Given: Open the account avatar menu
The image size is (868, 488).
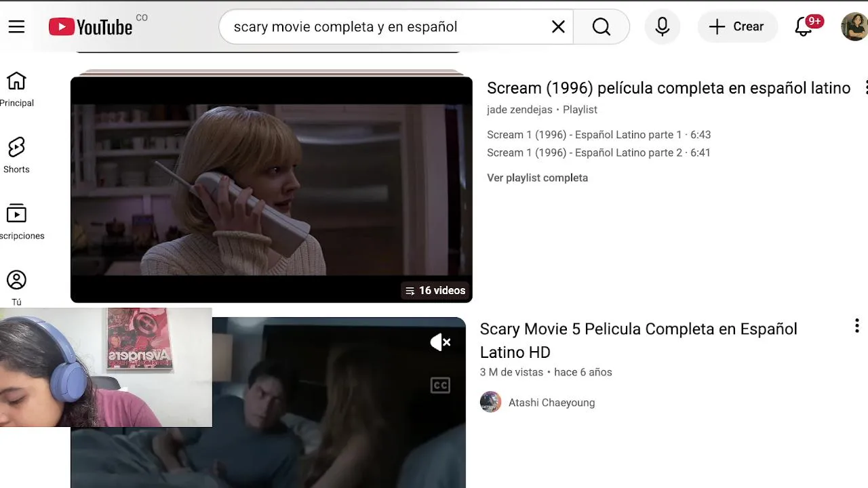Looking at the screenshot, I should coord(854,26).
